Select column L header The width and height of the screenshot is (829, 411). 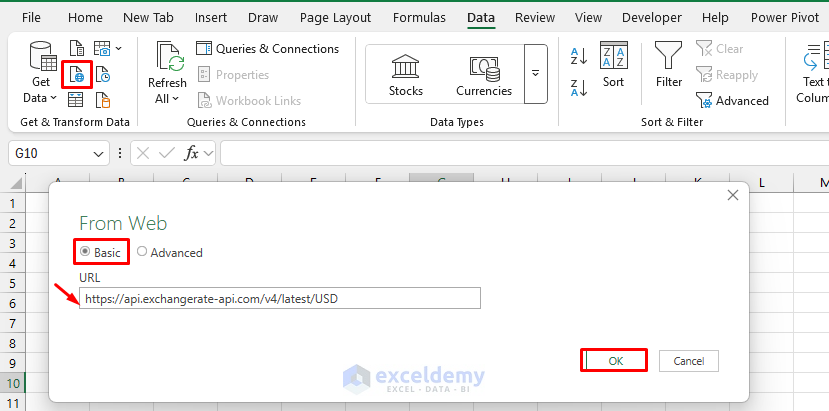761,183
